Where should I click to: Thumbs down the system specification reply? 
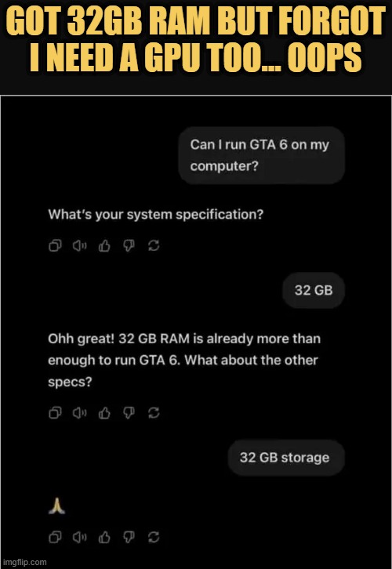pyautogui.click(x=129, y=246)
